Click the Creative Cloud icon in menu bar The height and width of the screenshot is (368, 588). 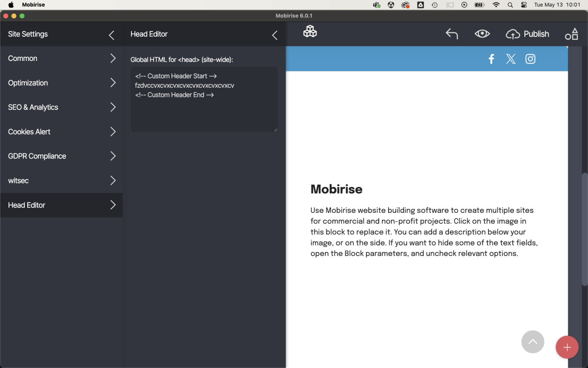pos(405,5)
